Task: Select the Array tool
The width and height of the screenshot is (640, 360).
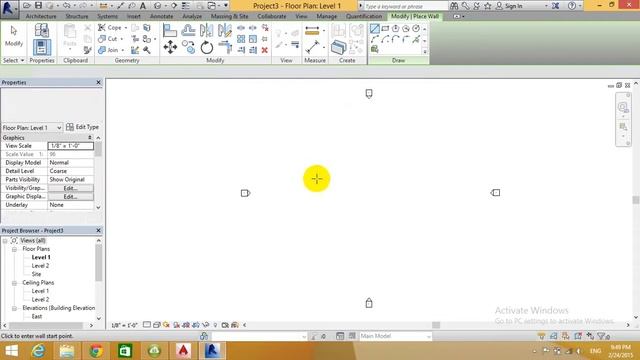Action: pyautogui.click(x=241, y=39)
